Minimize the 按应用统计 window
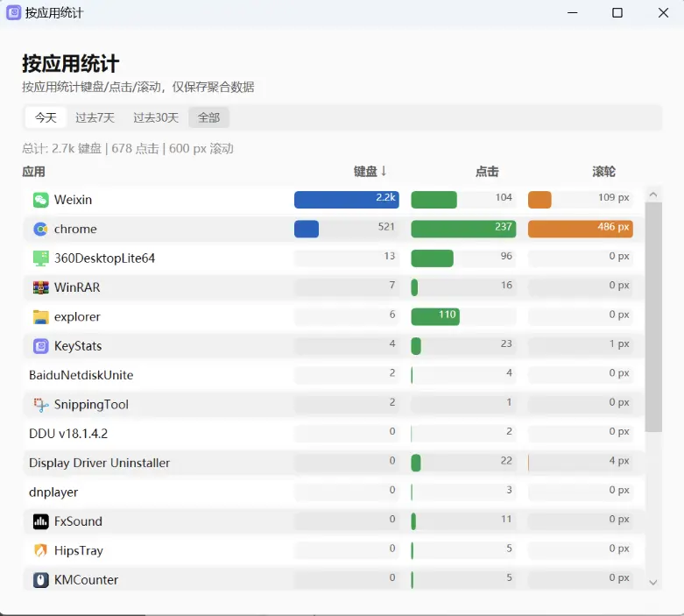Image resolution: width=684 pixels, height=616 pixels. [x=572, y=12]
